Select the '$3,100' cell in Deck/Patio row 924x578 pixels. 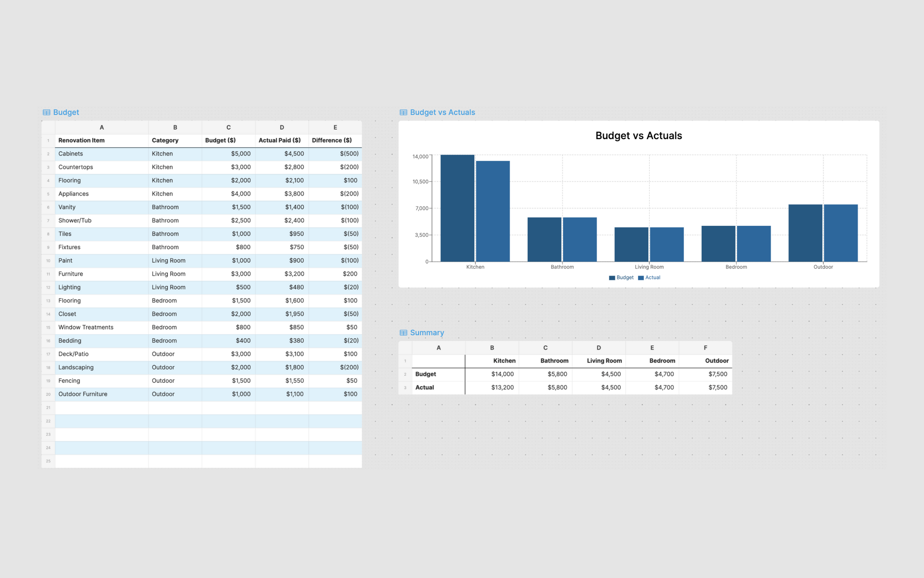pos(282,354)
